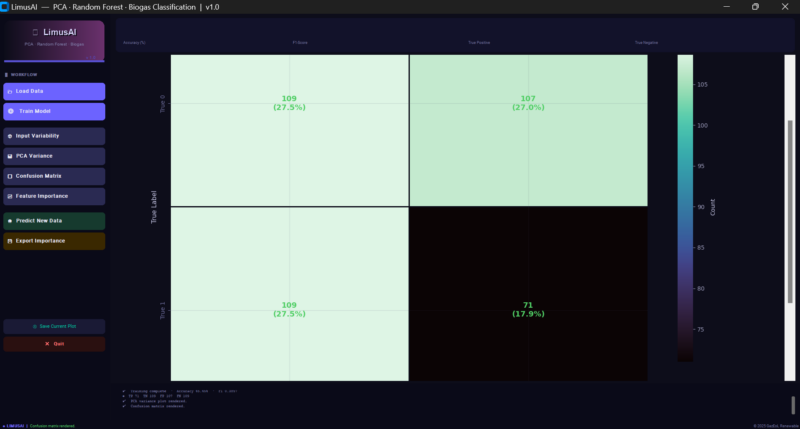Click the 105 tick on the colorbar

(x=702, y=85)
